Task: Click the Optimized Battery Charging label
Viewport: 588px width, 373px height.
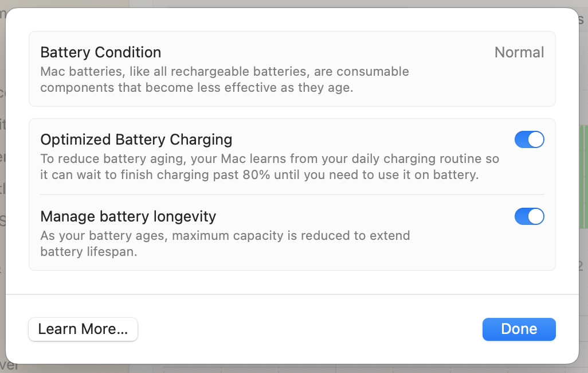Action: tap(136, 139)
